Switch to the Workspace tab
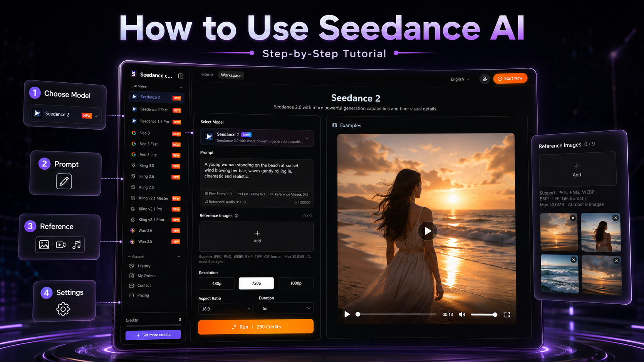 [231, 75]
